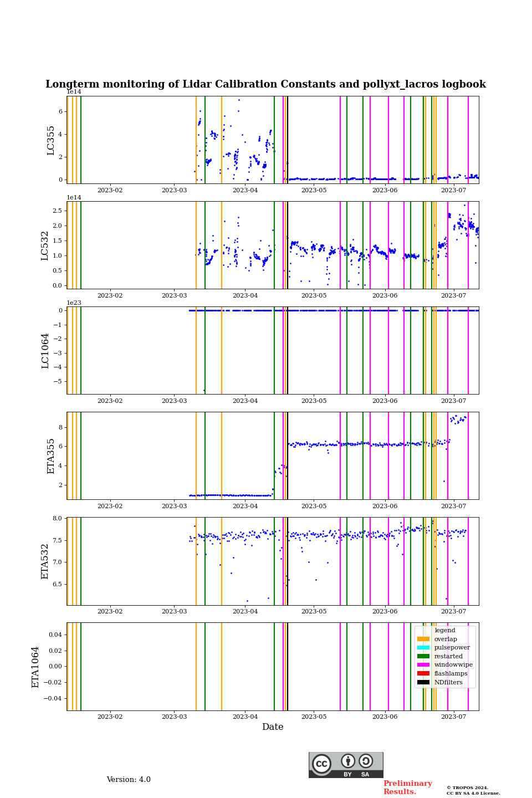Click the 'NDfilters' legend label

448,683
